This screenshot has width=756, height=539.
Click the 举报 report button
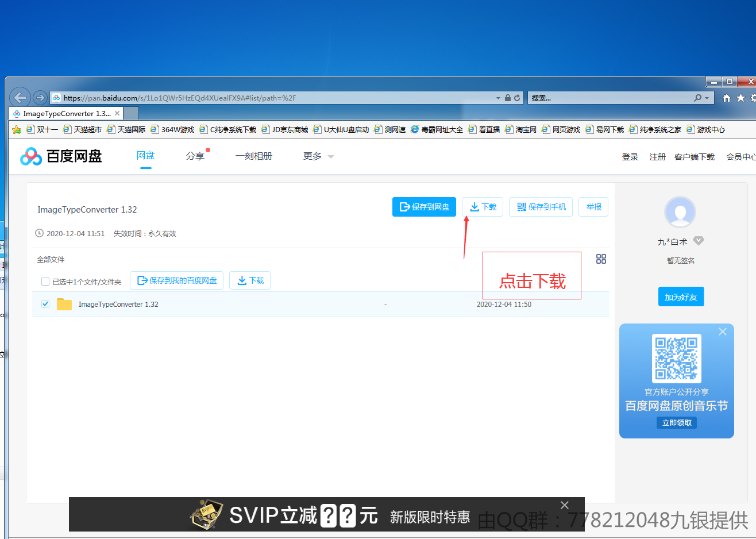coord(593,207)
